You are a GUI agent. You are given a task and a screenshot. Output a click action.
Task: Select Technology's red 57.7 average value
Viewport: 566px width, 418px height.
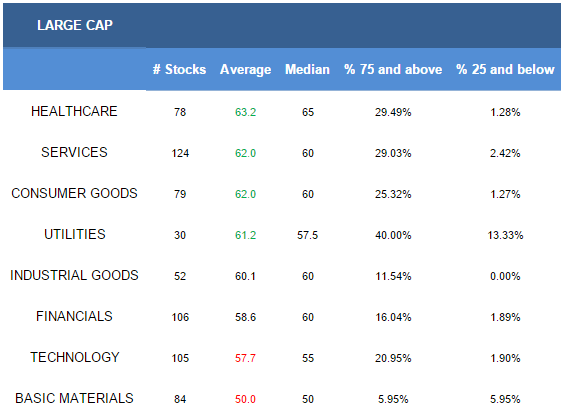pos(245,358)
